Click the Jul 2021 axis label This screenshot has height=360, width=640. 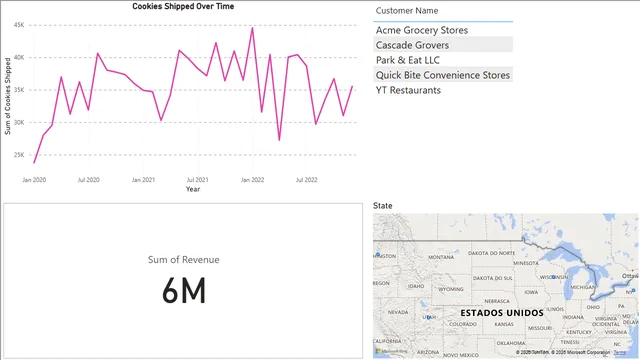198,180
